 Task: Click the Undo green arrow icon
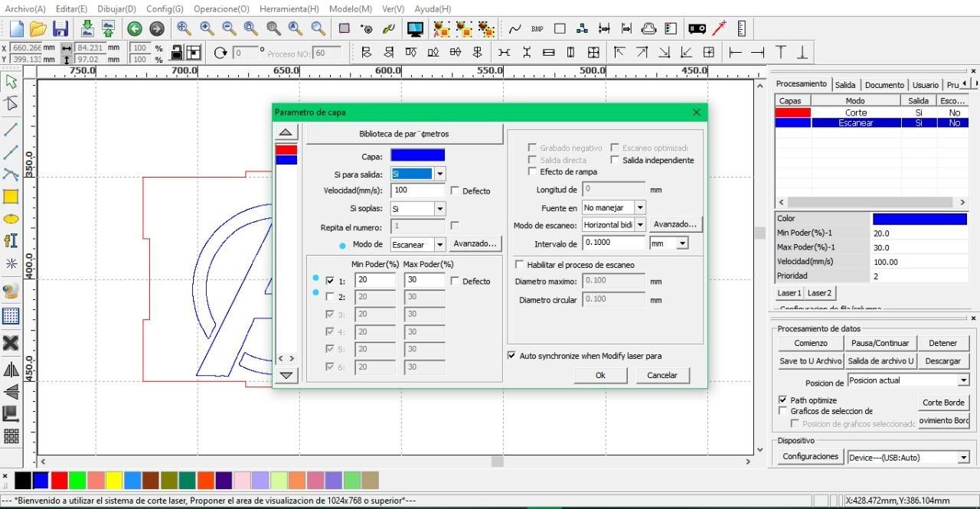[x=135, y=29]
